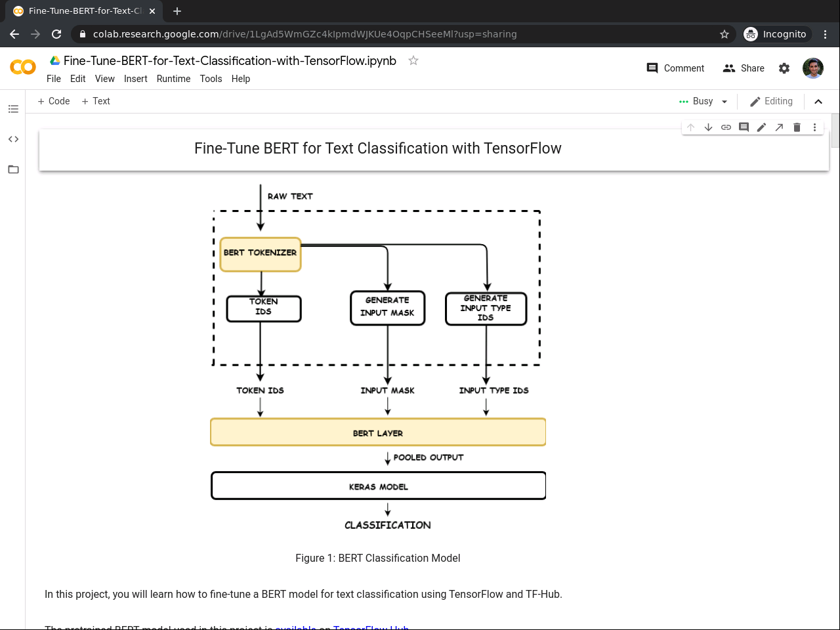Click the BERT classification model diagram
This screenshot has width=840, height=630.
coord(378,358)
